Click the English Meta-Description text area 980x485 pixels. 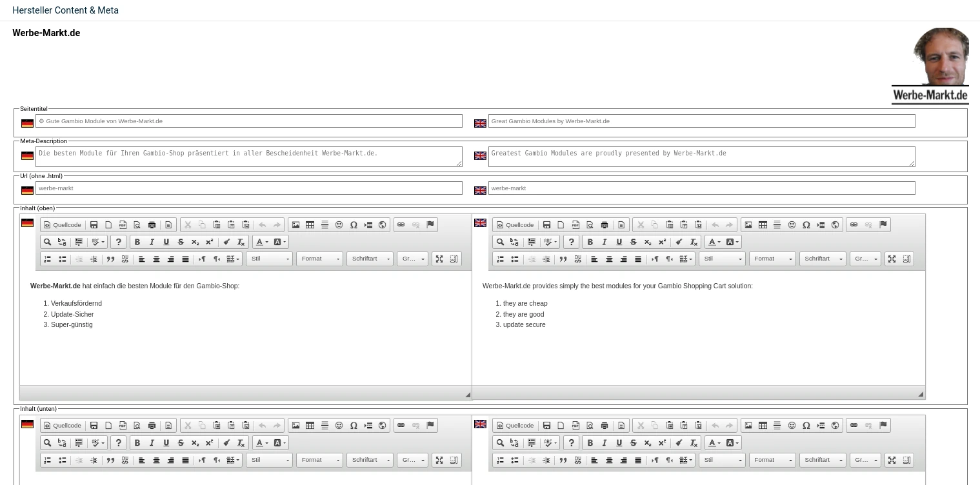[x=701, y=157]
